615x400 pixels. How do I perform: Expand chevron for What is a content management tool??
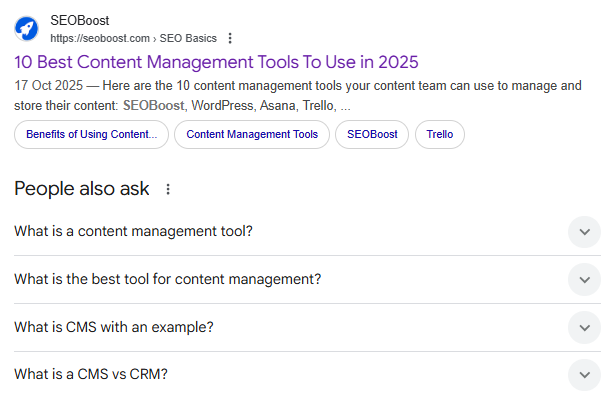[584, 232]
